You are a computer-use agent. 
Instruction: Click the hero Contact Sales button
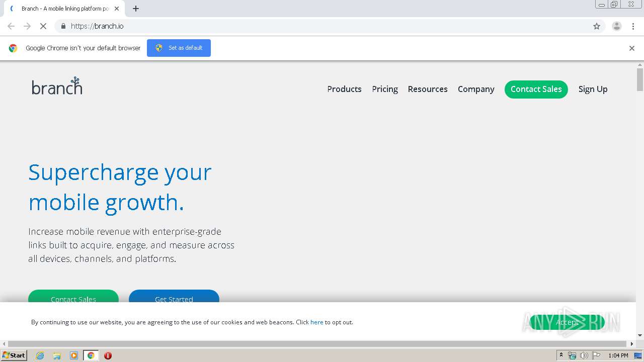73,296
